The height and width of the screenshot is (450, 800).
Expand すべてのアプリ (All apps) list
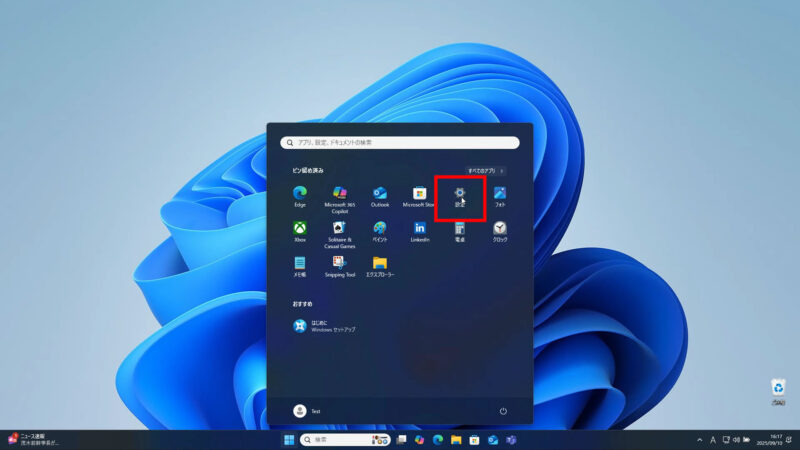pos(485,171)
